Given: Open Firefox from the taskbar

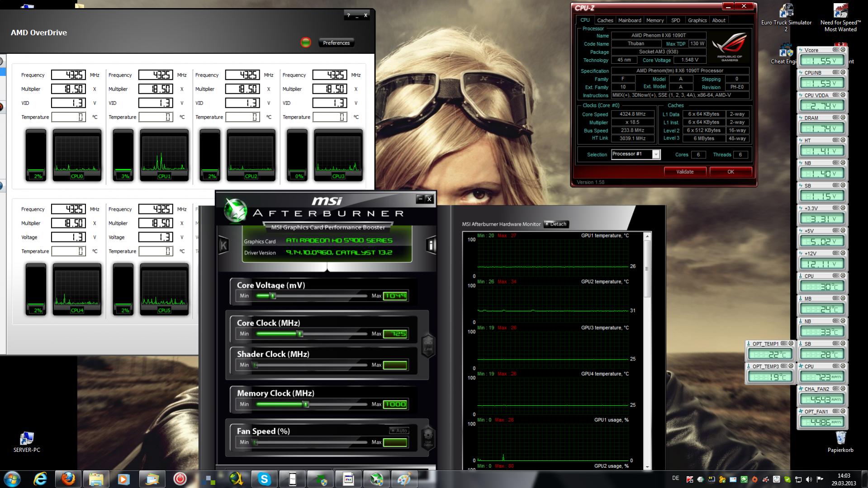Looking at the screenshot, I should (x=68, y=479).
